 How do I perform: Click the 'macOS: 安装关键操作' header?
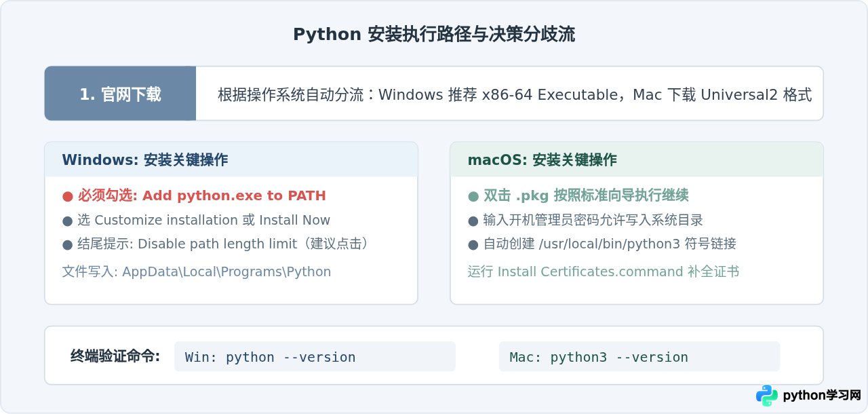tap(637, 160)
